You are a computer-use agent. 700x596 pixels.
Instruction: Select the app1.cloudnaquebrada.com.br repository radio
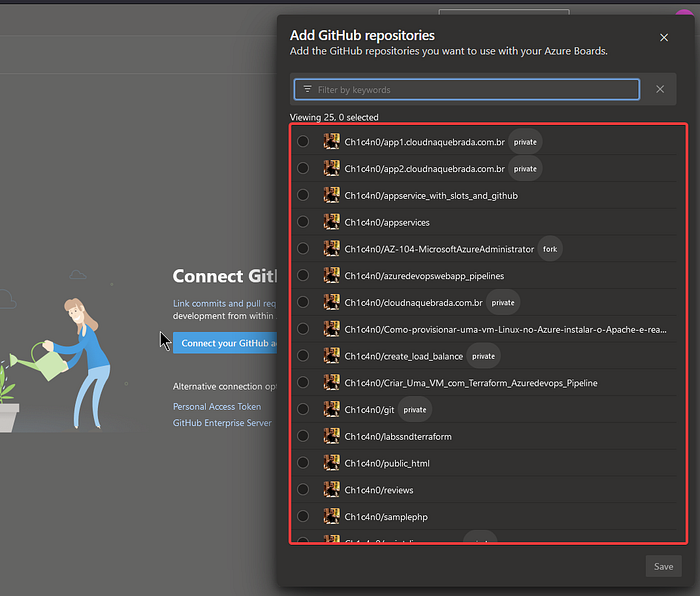[x=303, y=142]
